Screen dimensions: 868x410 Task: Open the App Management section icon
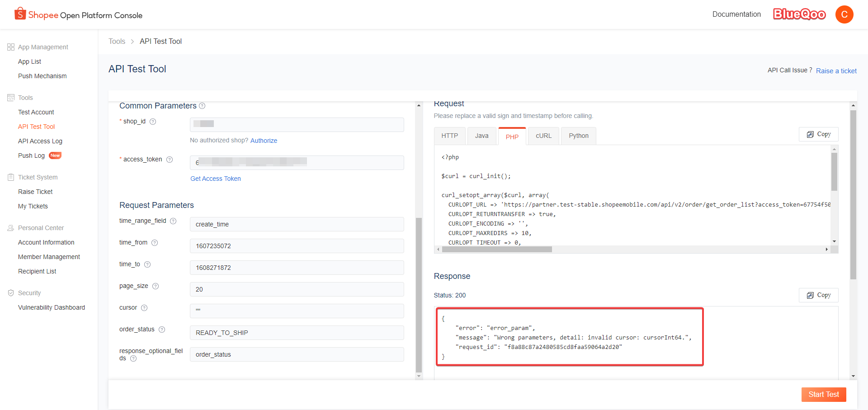[x=10, y=47]
